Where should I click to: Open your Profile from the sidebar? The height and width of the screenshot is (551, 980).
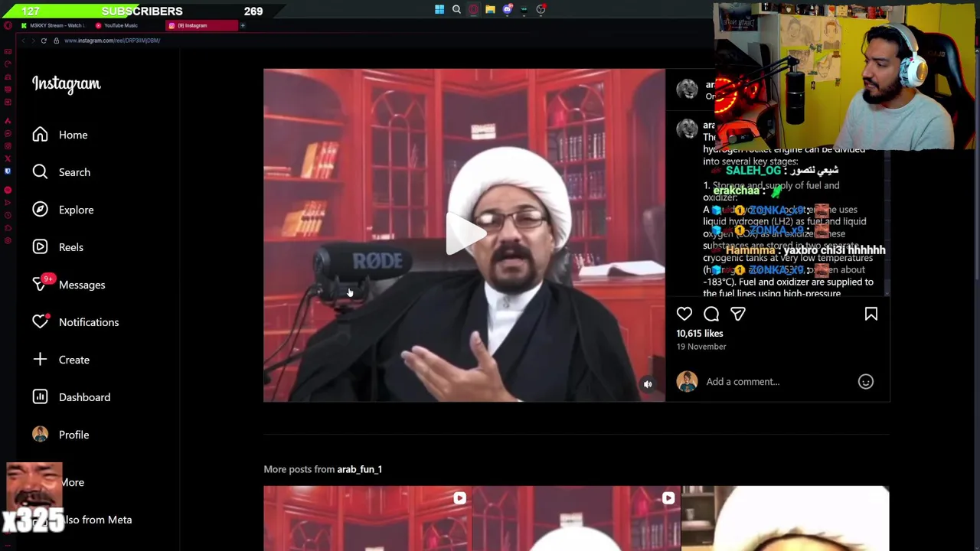coord(61,435)
